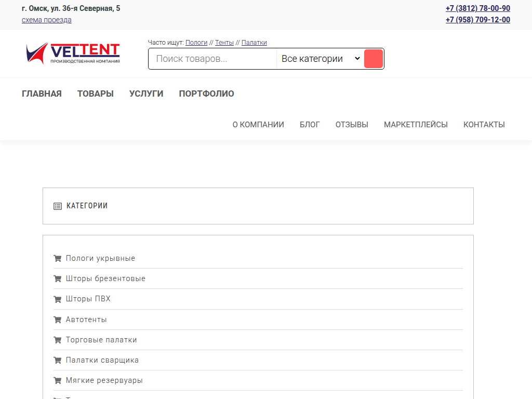Call number +7 (3812) 78-00-90
This screenshot has width=532, height=399.
coord(477,8)
